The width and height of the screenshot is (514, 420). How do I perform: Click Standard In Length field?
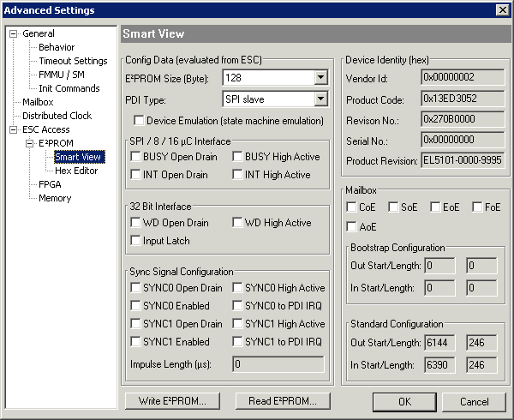[x=481, y=365]
